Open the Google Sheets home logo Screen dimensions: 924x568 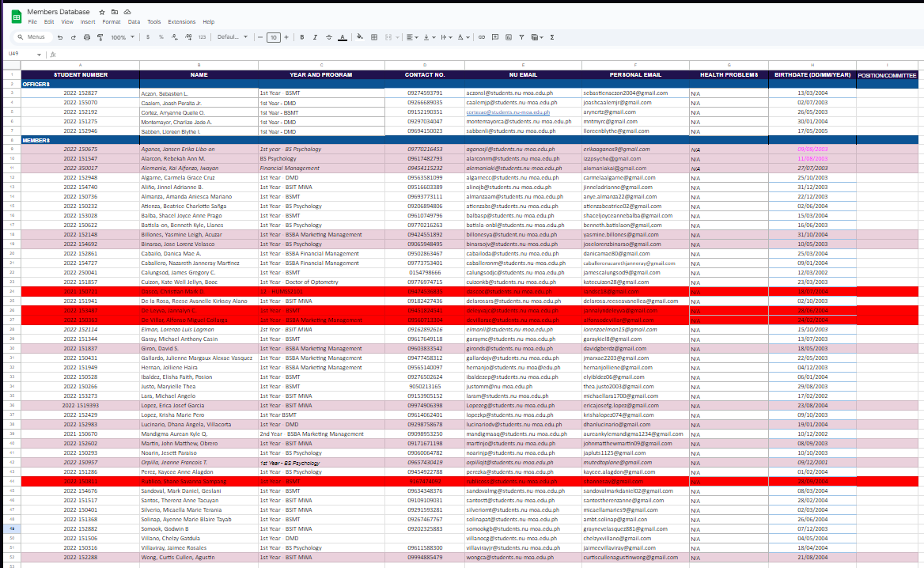click(16, 17)
